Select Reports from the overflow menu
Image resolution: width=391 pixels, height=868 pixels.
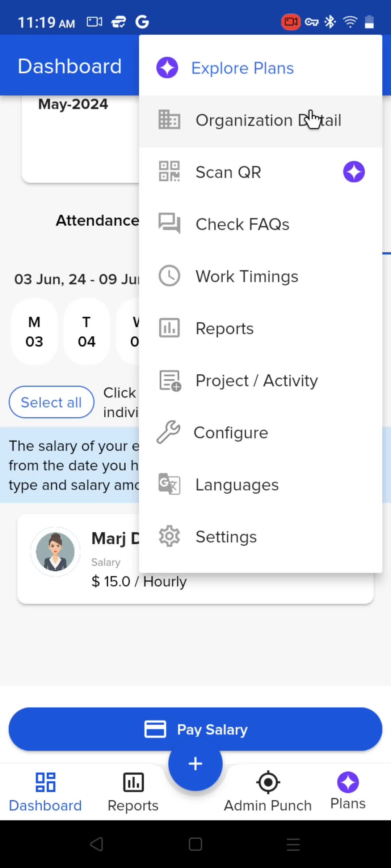tap(260, 328)
